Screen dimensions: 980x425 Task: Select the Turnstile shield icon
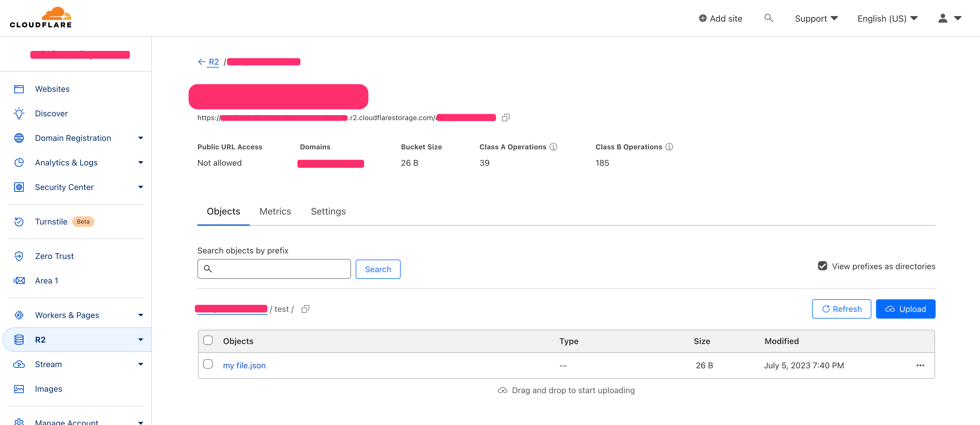coord(19,221)
